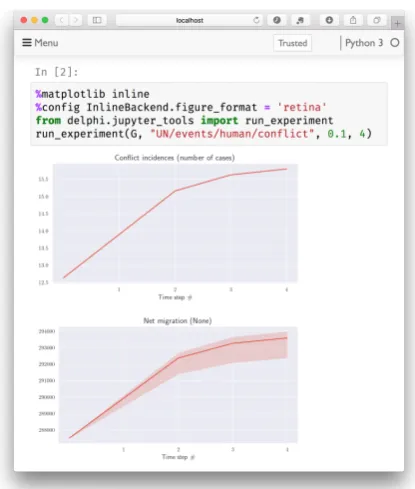
Task: Click the macOS green fullscreen window button
Action: tap(45, 20)
